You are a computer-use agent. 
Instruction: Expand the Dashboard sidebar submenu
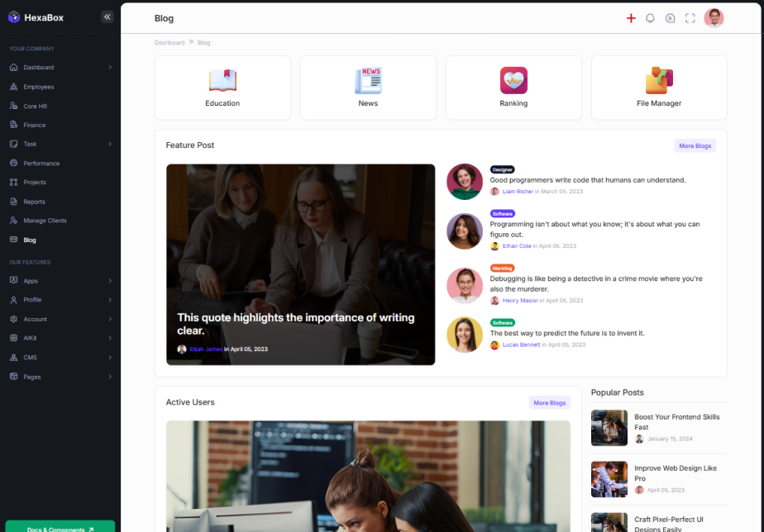pyautogui.click(x=110, y=68)
